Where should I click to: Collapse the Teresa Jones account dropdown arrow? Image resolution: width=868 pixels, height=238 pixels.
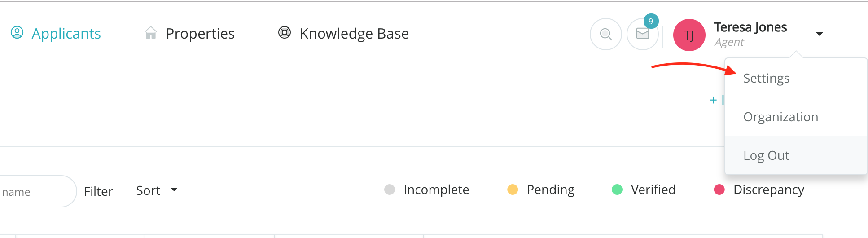tap(819, 34)
